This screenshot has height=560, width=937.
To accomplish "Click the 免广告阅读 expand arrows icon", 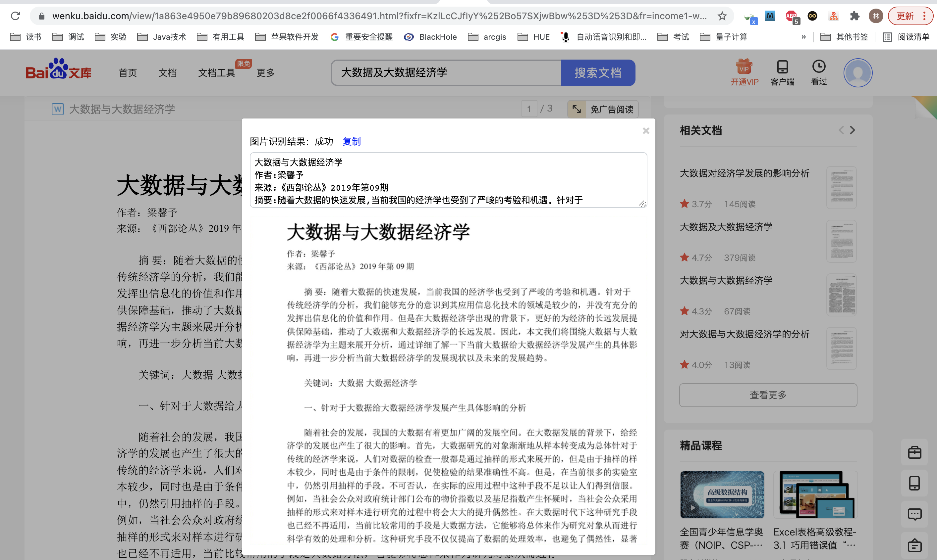I will pos(577,109).
